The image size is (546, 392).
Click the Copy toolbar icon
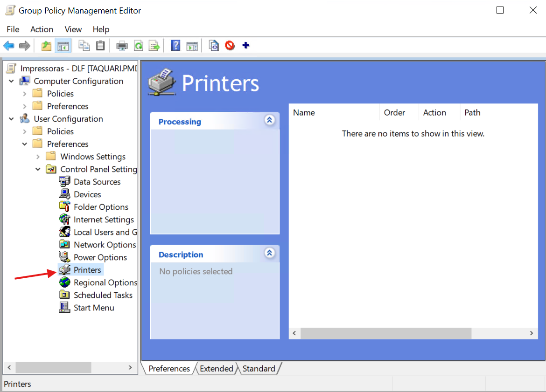tap(84, 46)
